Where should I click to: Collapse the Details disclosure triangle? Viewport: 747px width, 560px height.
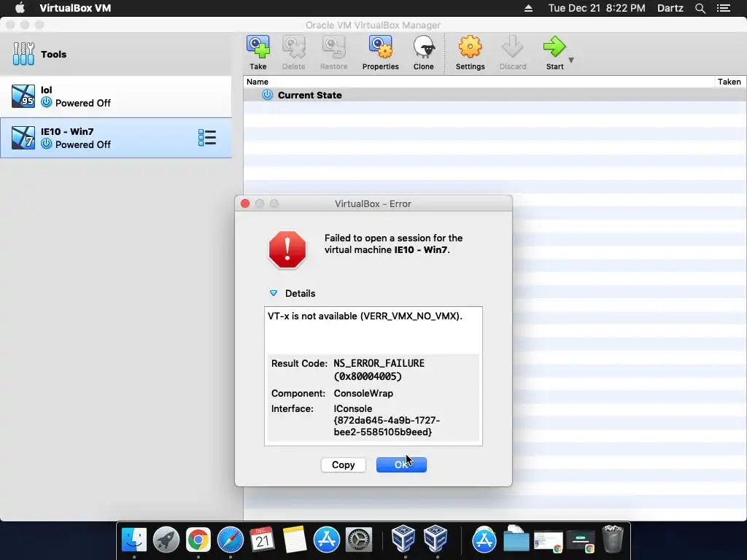[274, 293]
